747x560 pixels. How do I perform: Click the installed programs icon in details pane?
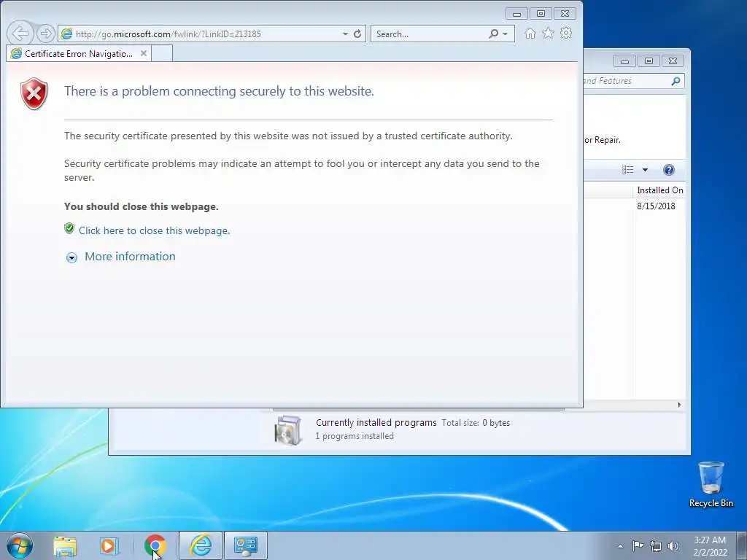(x=288, y=430)
